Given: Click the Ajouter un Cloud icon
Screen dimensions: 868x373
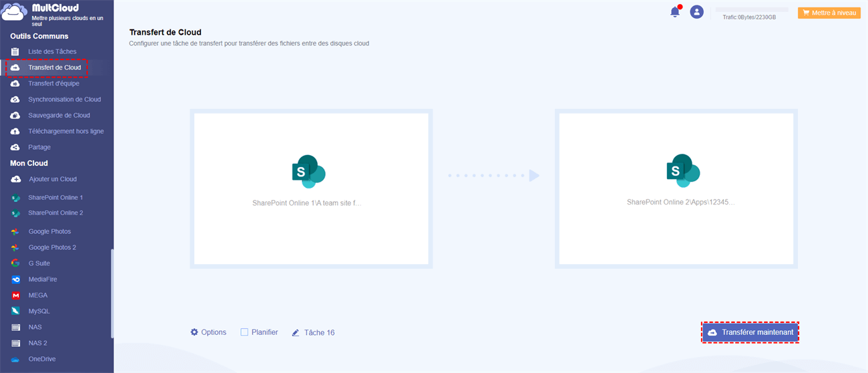Looking at the screenshot, I should (x=15, y=179).
